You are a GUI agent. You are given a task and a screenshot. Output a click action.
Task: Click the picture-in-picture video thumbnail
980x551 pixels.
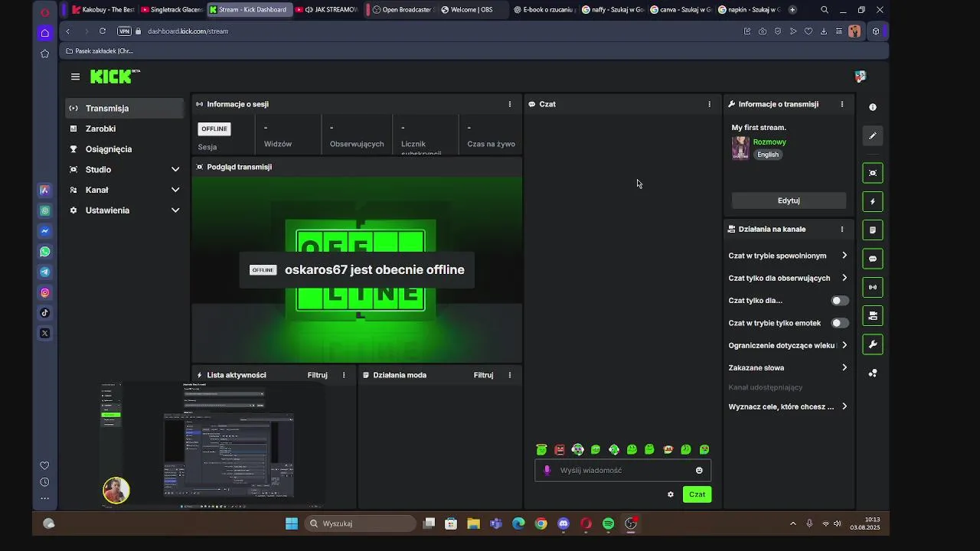213,444
